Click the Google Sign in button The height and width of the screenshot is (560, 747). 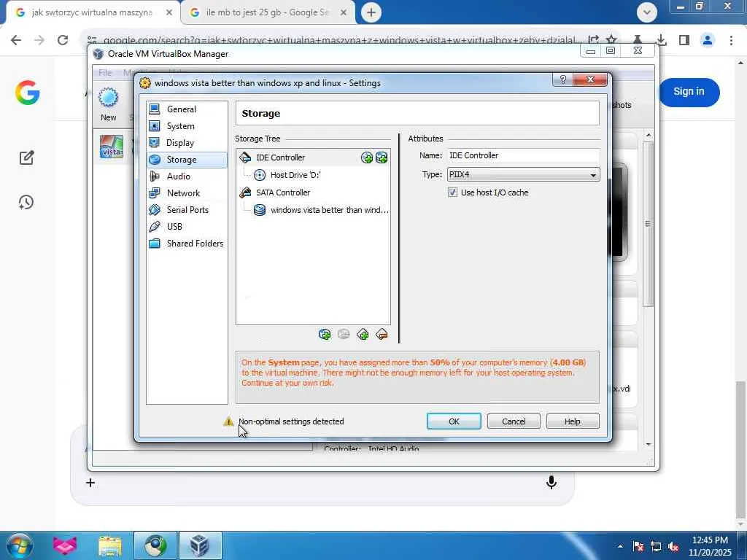click(689, 92)
